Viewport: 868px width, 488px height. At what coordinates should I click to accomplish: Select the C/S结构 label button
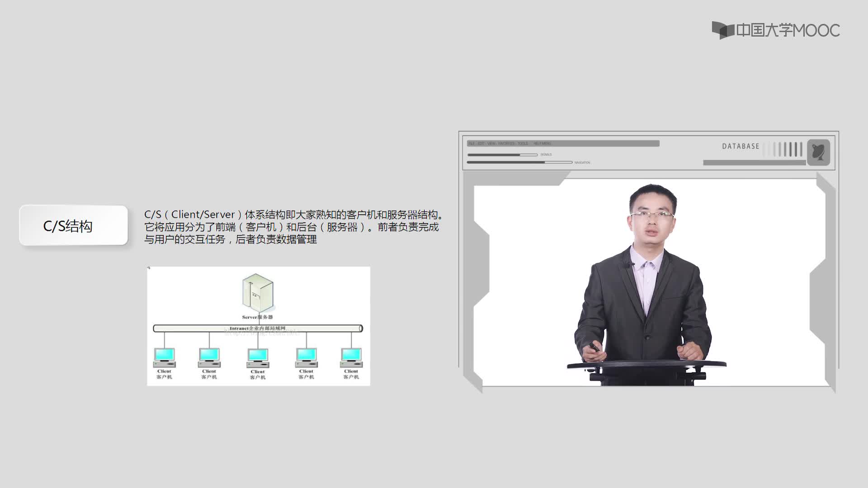tap(74, 225)
